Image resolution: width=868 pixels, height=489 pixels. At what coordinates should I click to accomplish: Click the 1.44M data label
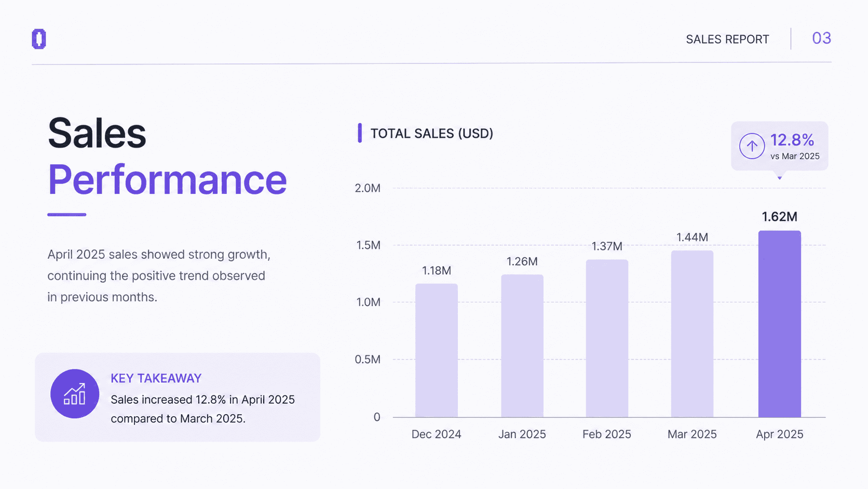tap(692, 237)
